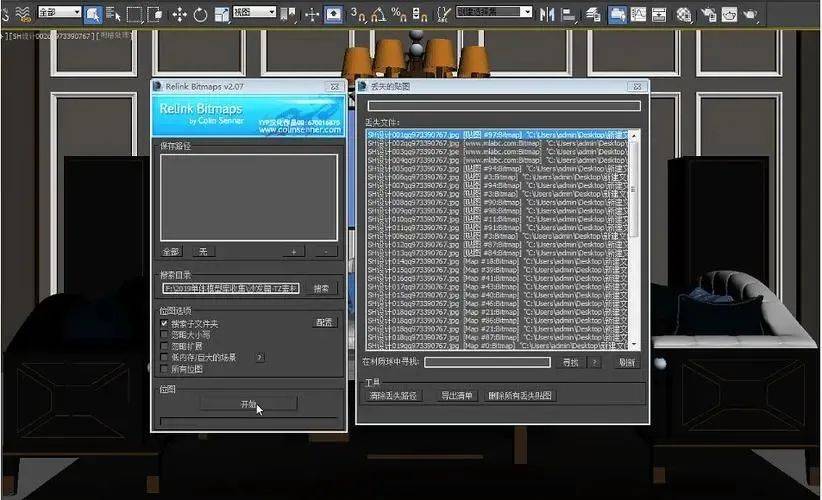
Task: Click 清除丢失路径 button
Action: (393, 396)
